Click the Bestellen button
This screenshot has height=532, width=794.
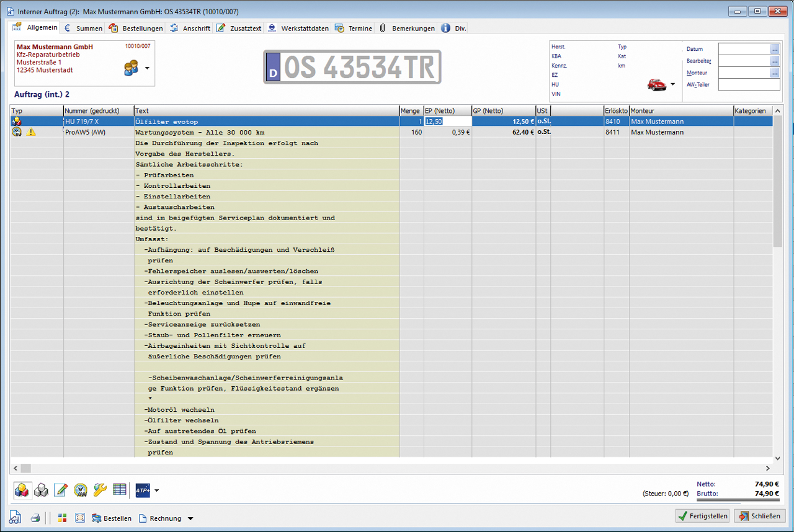coord(112,518)
